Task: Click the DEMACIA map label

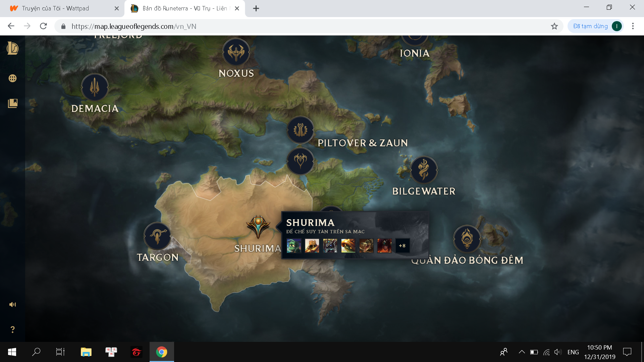Action: coord(95,109)
